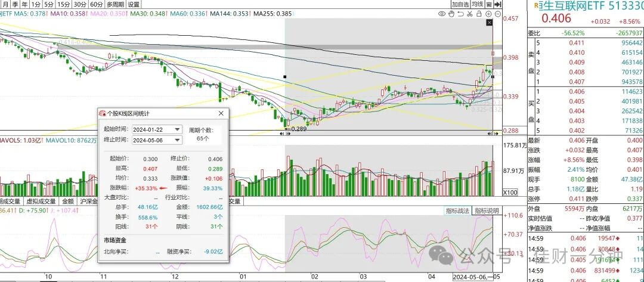Collapse side panel with arrow-to-bar icon

(x=498, y=5)
